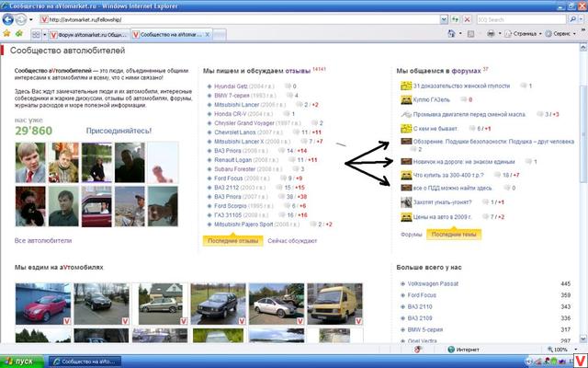The image size is (588, 368).
Task: Click the Сообщество на aVto... taskbar button
Action: (x=85, y=362)
